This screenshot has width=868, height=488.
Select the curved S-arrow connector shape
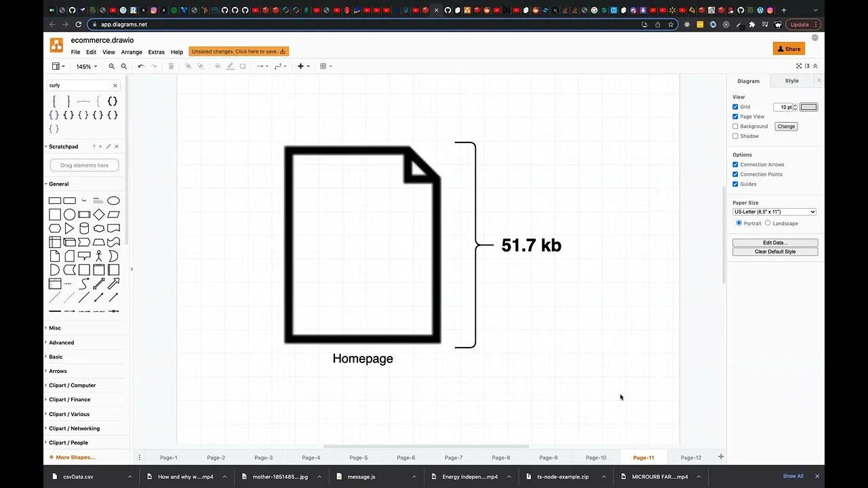click(84, 283)
